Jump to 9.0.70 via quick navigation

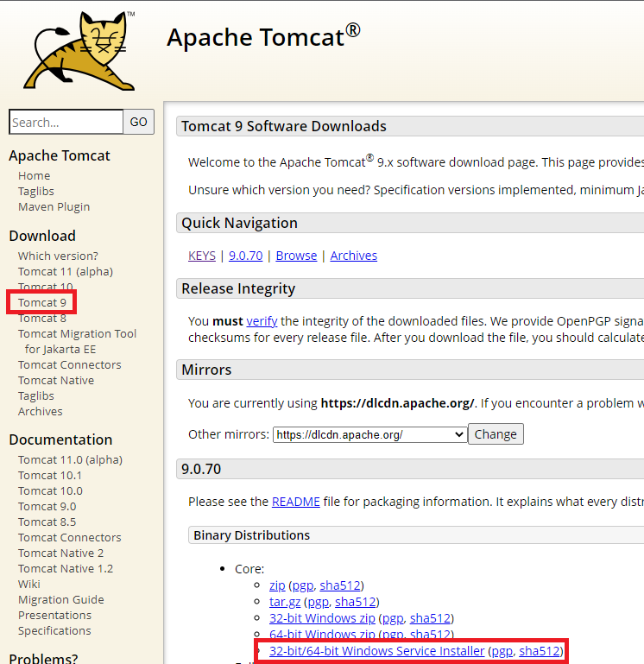click(245, 256)
